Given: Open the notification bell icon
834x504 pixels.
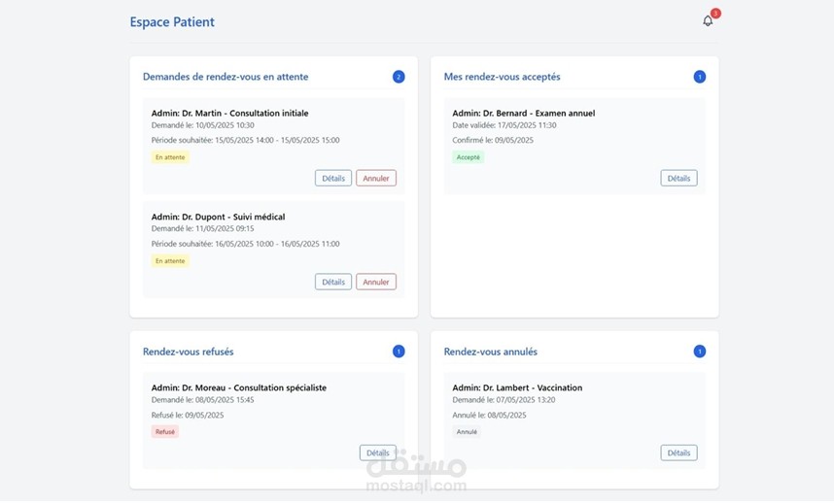Looking at the screenshot, I should click(708, 20).
